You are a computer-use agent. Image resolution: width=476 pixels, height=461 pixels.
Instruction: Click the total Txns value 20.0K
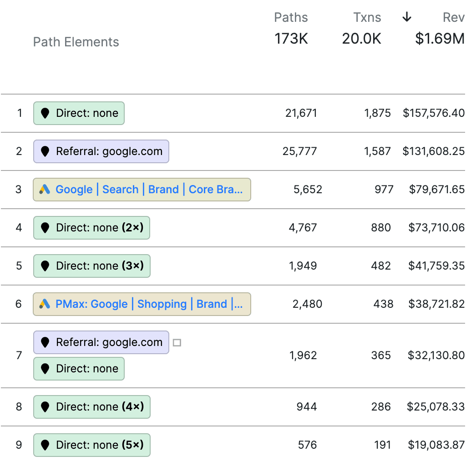pyautogui.click(x=361, y=39)
